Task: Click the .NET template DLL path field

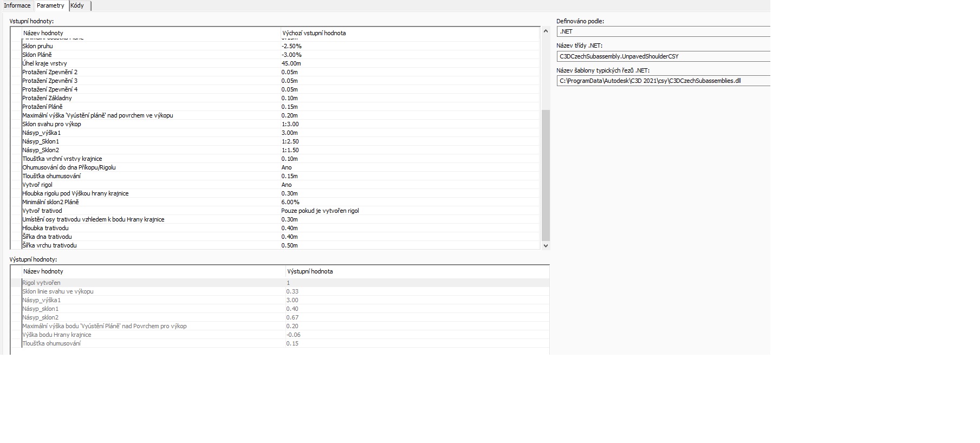Action: (x=663, y=81)
